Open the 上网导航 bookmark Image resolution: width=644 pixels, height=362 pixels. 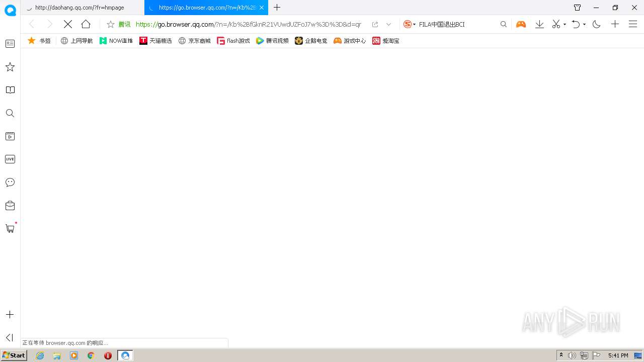pos(76,41)
